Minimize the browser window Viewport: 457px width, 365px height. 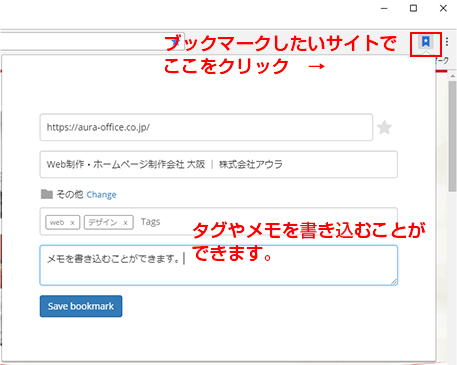(384, 8)
